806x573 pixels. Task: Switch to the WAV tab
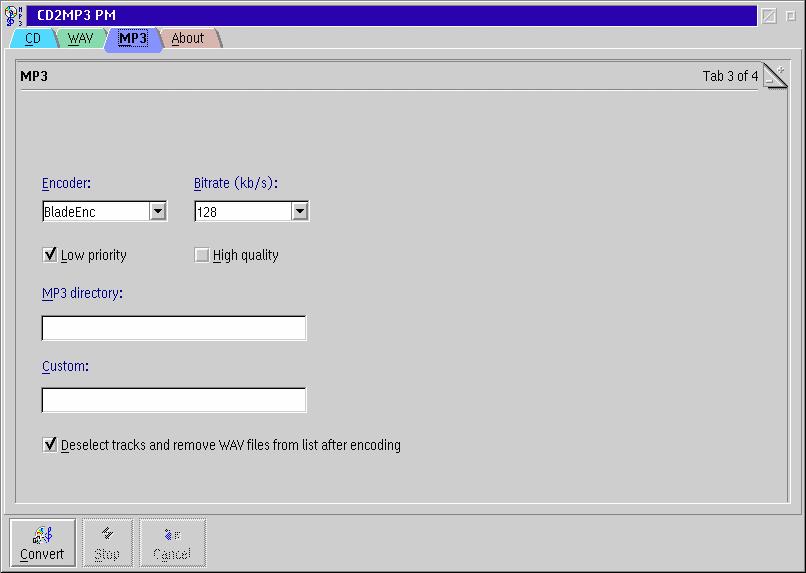(81, 39)
